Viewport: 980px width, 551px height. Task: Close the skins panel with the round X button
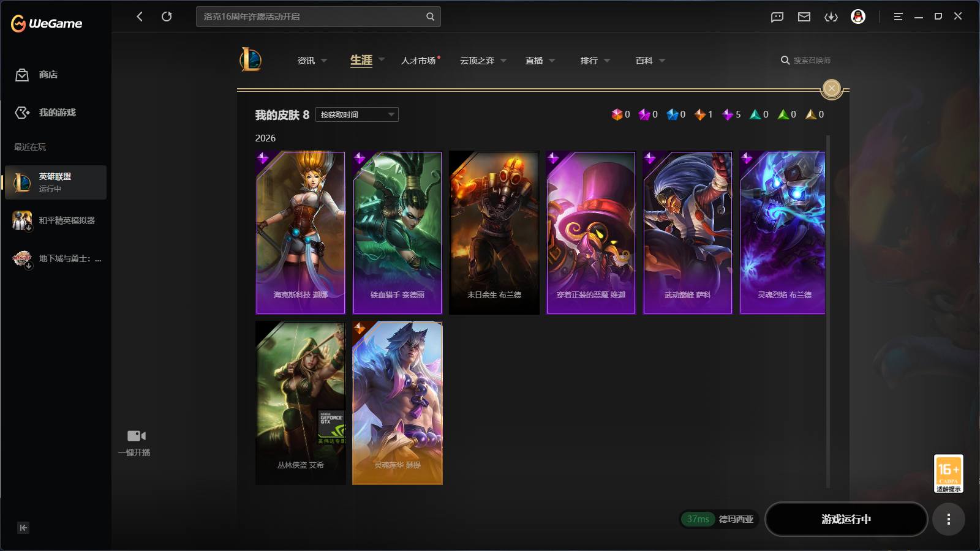click(x=831, y=88)
